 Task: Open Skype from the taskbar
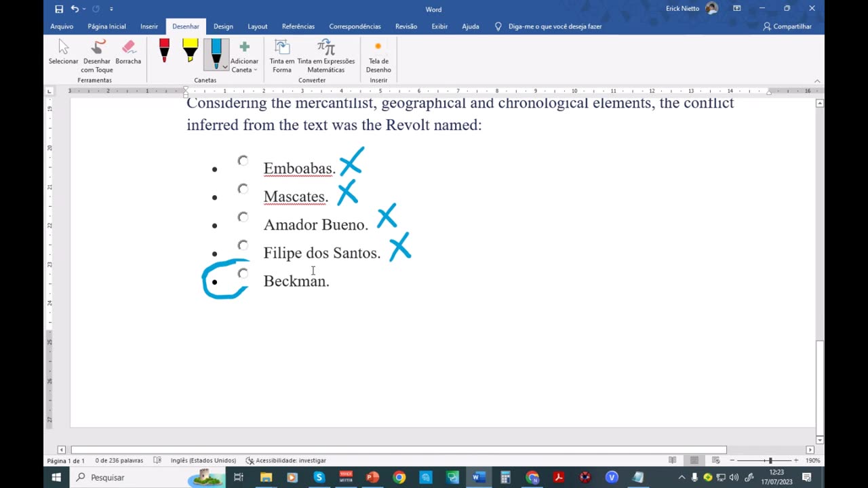pyautogui.click(x=319, y=477)
